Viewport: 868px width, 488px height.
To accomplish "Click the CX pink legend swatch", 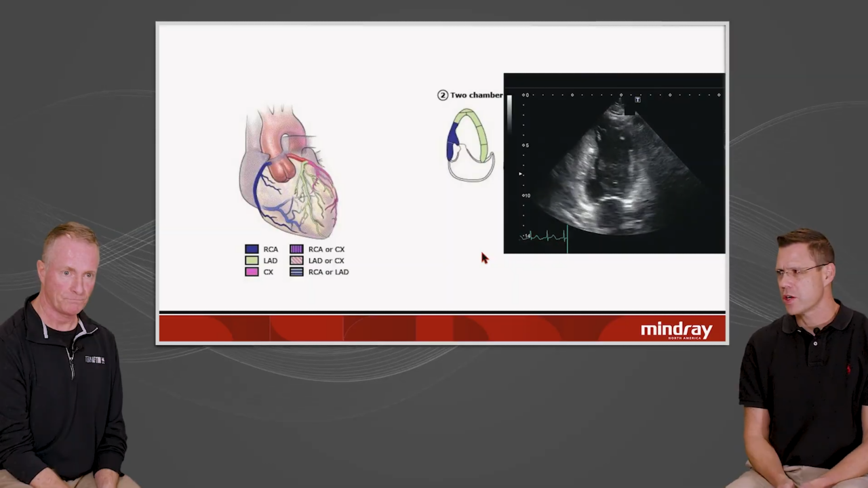I will point(252,272).
